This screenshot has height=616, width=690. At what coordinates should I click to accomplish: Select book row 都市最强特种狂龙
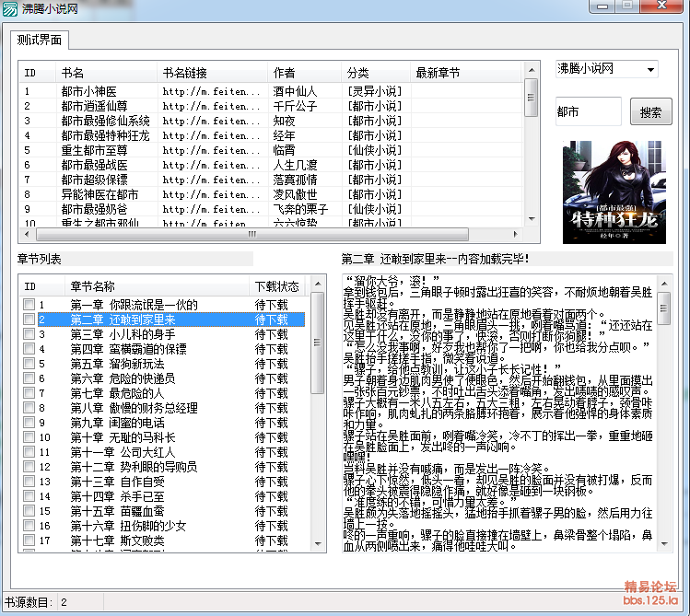pos(271,135)
